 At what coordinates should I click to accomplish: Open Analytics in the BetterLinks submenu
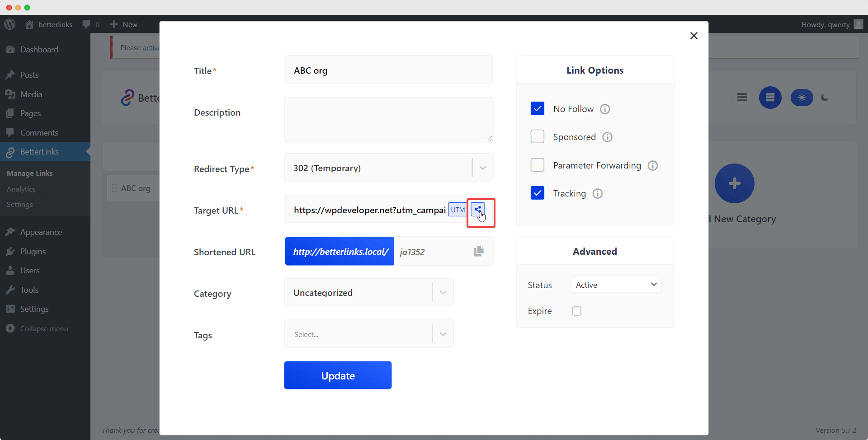coord(21,189)
